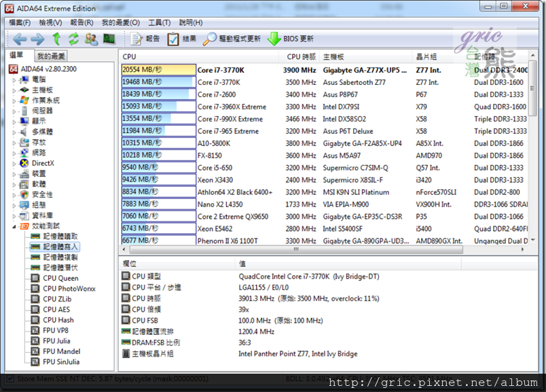Expand the 網路 tree node
The width and height of the screenshot is (546, 392).
pyautogui.click(x=14, y=153)
